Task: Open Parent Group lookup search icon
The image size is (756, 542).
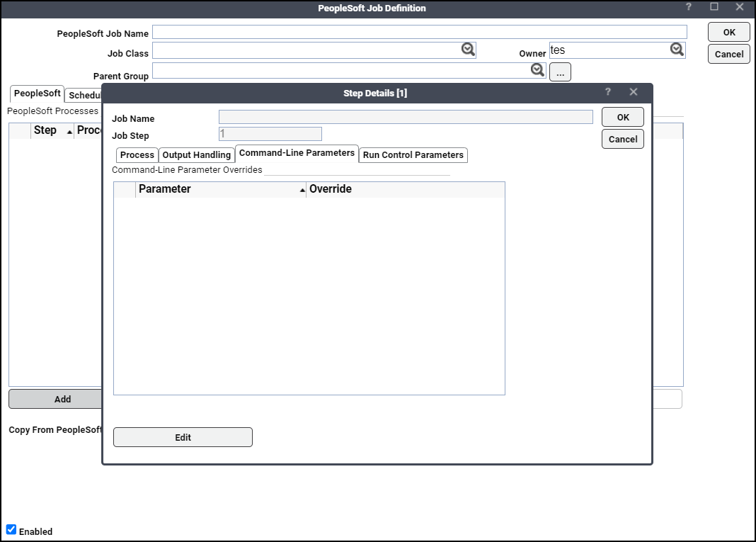Action: pyautogui.click(x=537, y=70)
